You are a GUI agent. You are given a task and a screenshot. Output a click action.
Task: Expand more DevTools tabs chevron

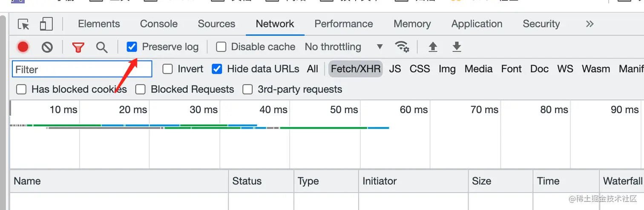(589, 24)
